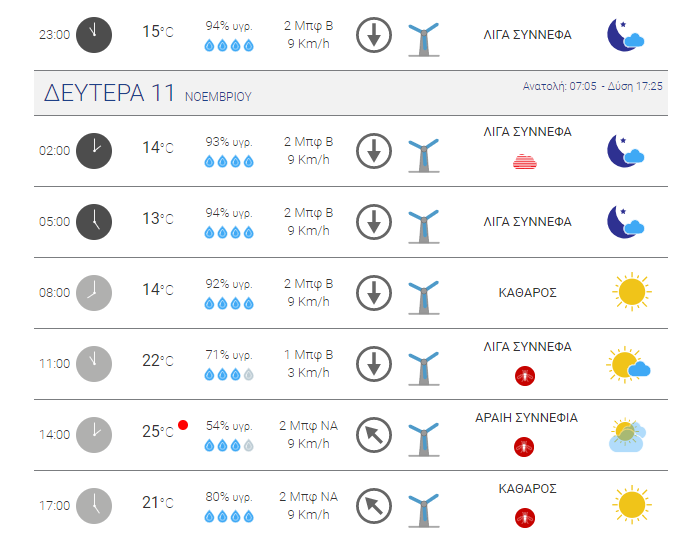
Task: Click the moon and cloud icon at 02:00
Action: pyautogui.click(x=625, y=151)
